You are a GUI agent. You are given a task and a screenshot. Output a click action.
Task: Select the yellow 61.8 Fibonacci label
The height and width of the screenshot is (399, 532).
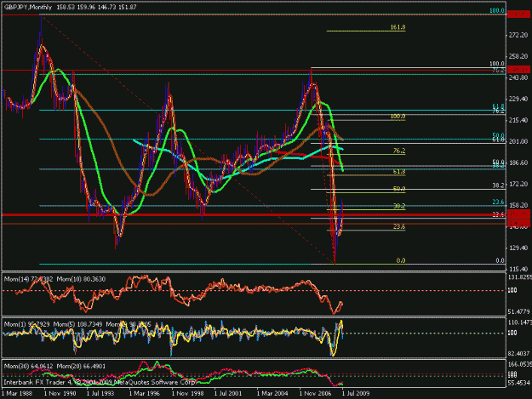click(x=399, y=172)
